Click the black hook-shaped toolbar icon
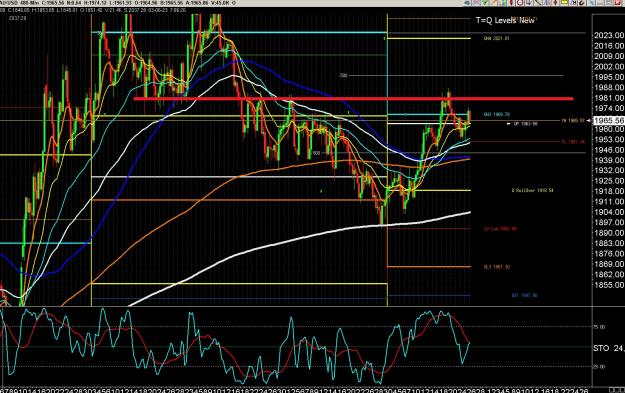 click(x=581, y=2)
